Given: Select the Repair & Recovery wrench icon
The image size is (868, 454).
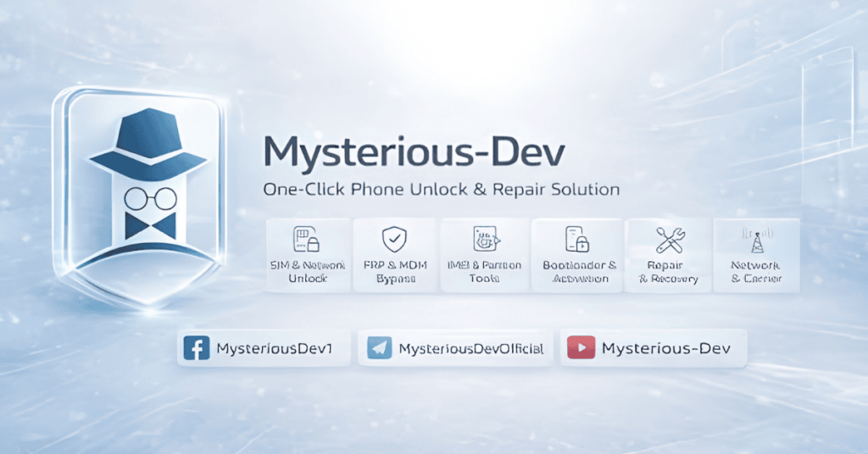Looking at the screenshot, I should pyautogui.click(x=670, y=240).
